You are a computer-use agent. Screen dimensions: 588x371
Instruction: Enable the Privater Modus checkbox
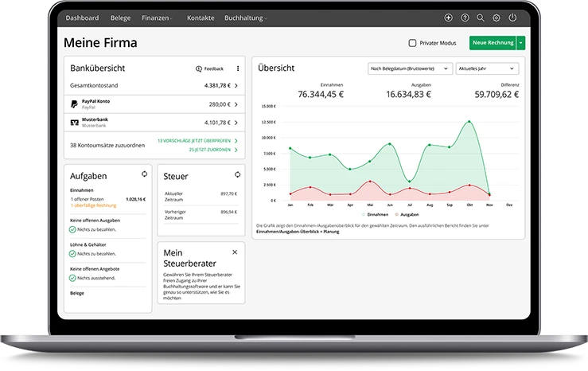pos(412,43)
